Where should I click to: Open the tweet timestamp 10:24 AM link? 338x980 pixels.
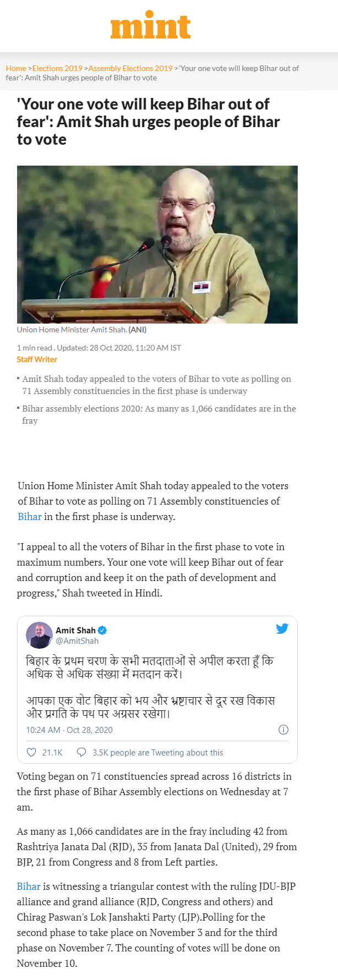coord(69,730)
